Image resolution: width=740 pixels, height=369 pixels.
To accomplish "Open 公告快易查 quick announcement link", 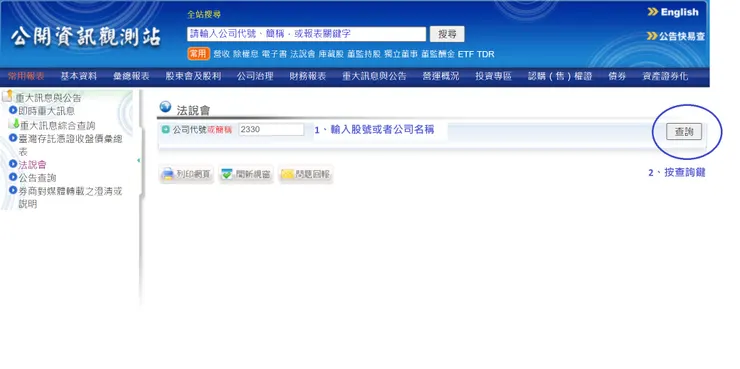I will point(682,36).
